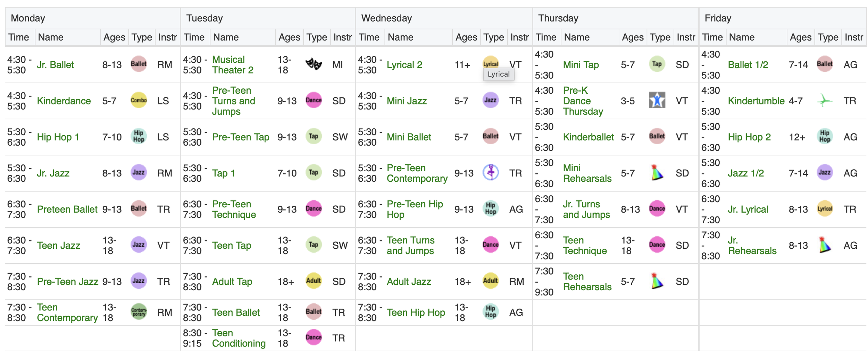Click the Adult badge next to Adult Tap
This screenshot has height=352, width=868.
[314, 281]
